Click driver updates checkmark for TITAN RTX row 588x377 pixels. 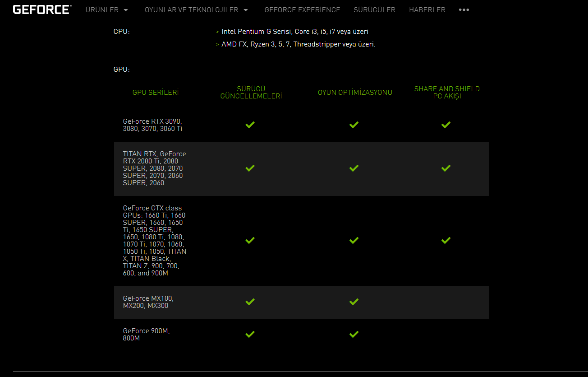tap(250, 168)
